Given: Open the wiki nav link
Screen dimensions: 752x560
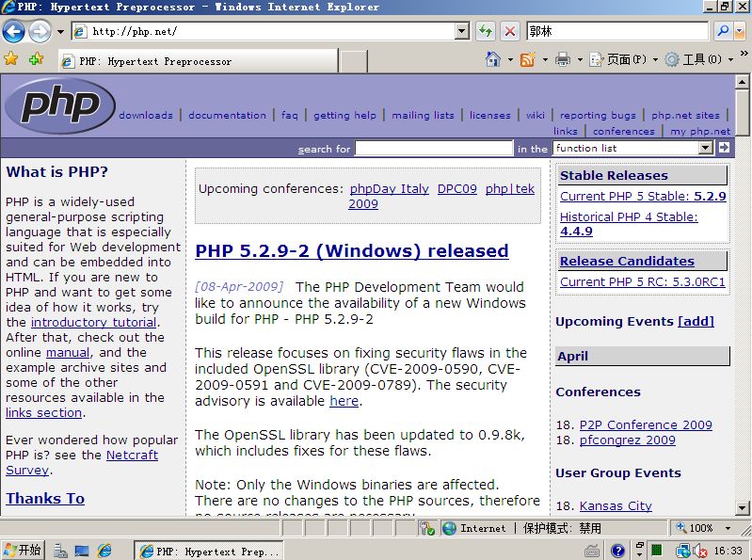Looking at the screenshot, I should (x=536, y=115).
